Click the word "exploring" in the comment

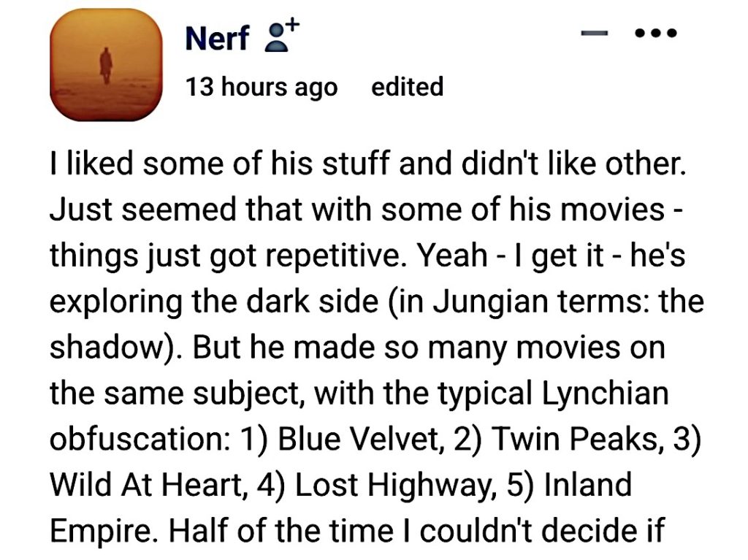115,302
